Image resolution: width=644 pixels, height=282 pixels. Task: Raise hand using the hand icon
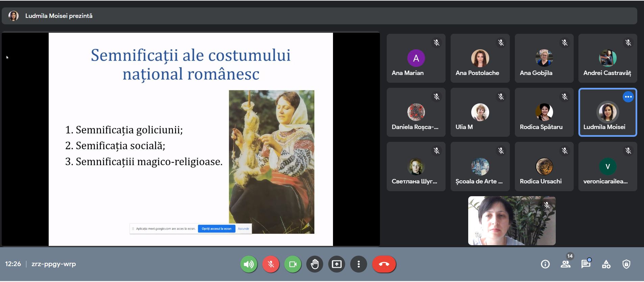pos(315,264)
